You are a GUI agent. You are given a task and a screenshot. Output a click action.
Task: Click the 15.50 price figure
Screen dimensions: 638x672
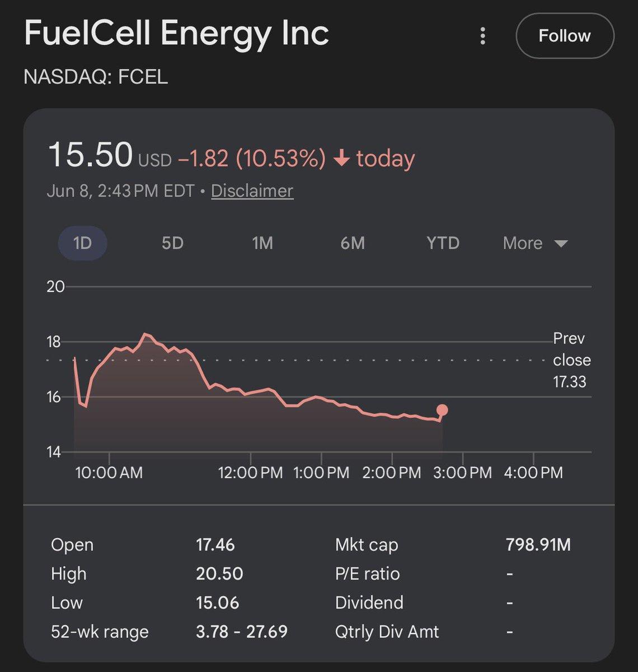click(90, 155)
